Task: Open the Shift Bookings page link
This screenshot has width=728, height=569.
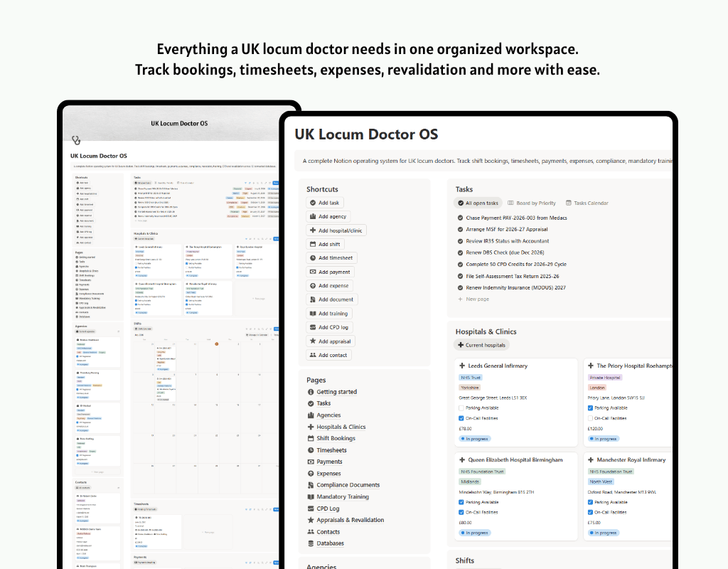Action: click(x=336, y=438)
